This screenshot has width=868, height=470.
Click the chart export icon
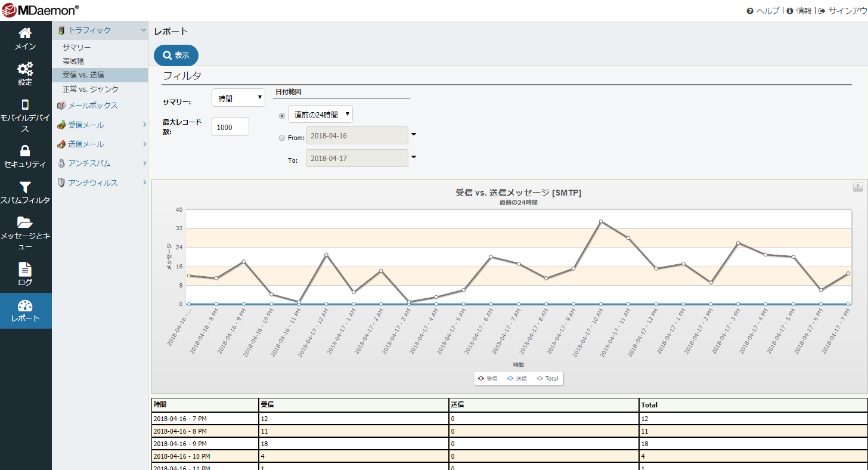tap(858, 187)
